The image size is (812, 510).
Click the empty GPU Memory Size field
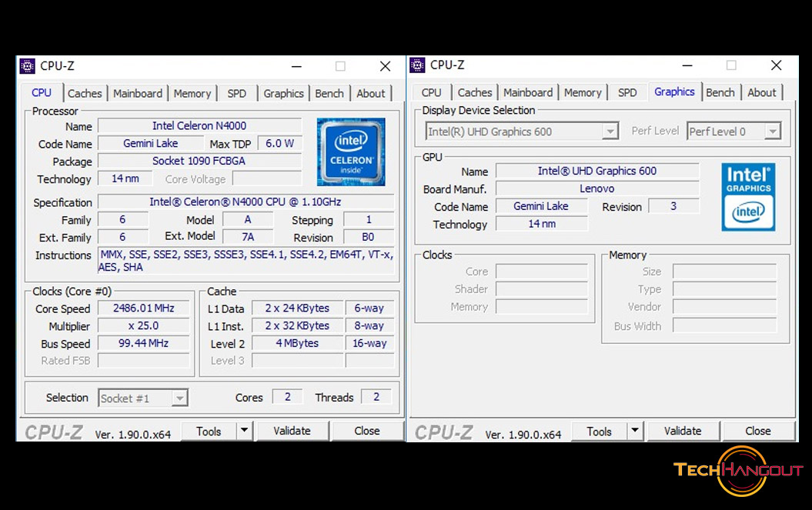point(724,272)
